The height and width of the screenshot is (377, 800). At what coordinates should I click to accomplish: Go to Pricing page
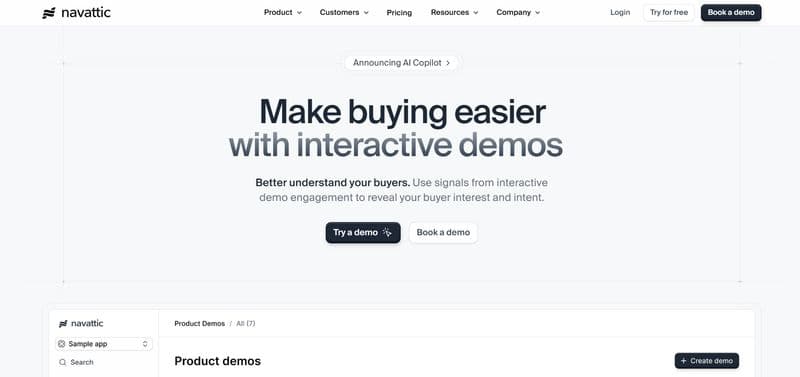[399, 12]
